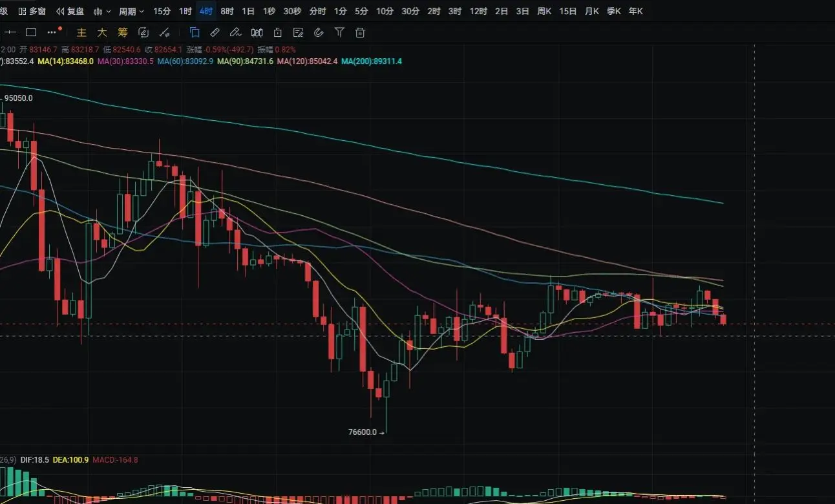
Task: Switch to the 1日 timeframe
Action: [x=248, y=12]
